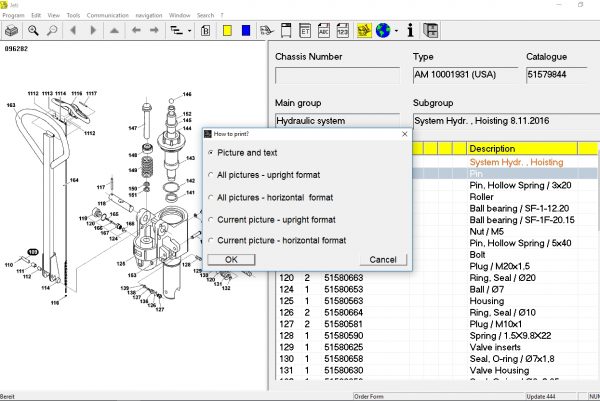Click the Order Form status bar entry
This screenshot has width=600, height=401.
pos(368,396)
